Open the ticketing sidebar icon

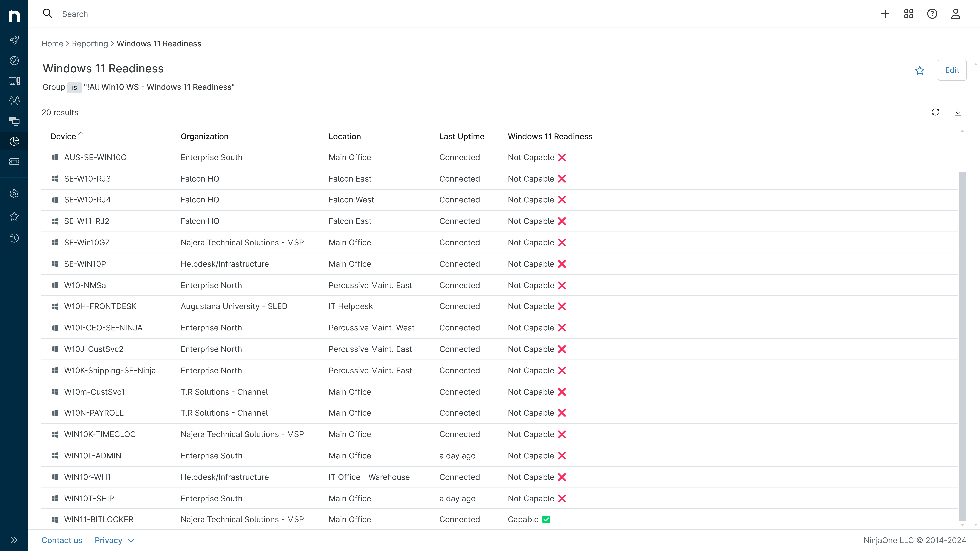(14, 162)
